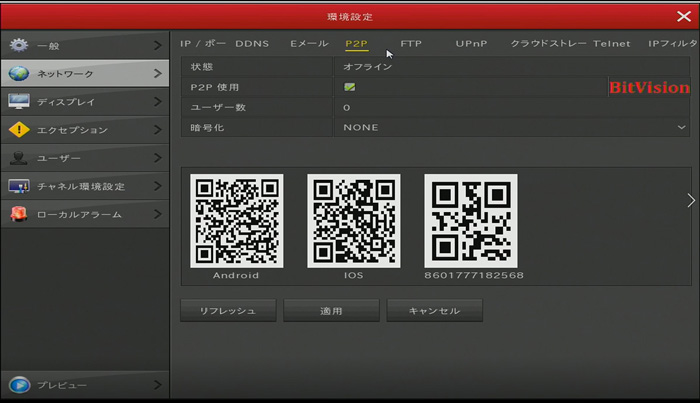Show next QR codes with right arrow
The height and width of the screenshot is (403, 700).
(691, 200)
